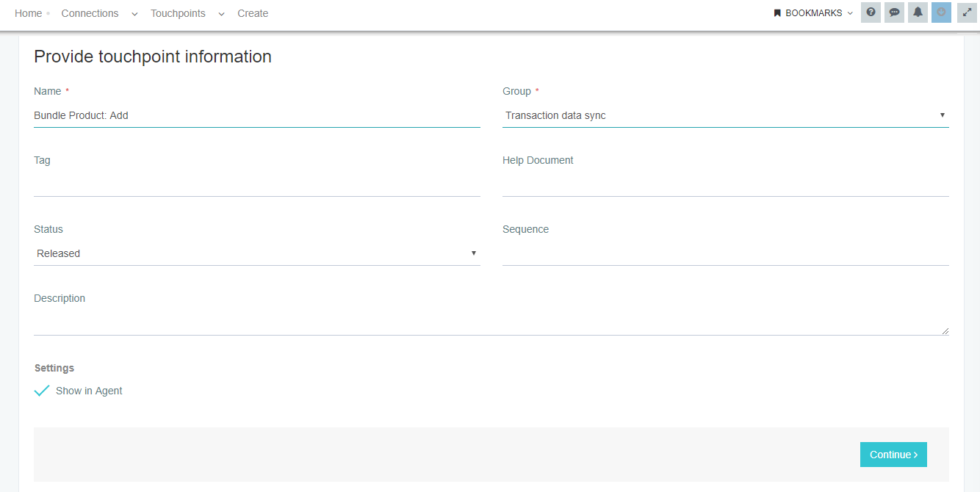980x492 pixels.
Task: Go to Home in the breadcrumb
Action: point(28,13)
